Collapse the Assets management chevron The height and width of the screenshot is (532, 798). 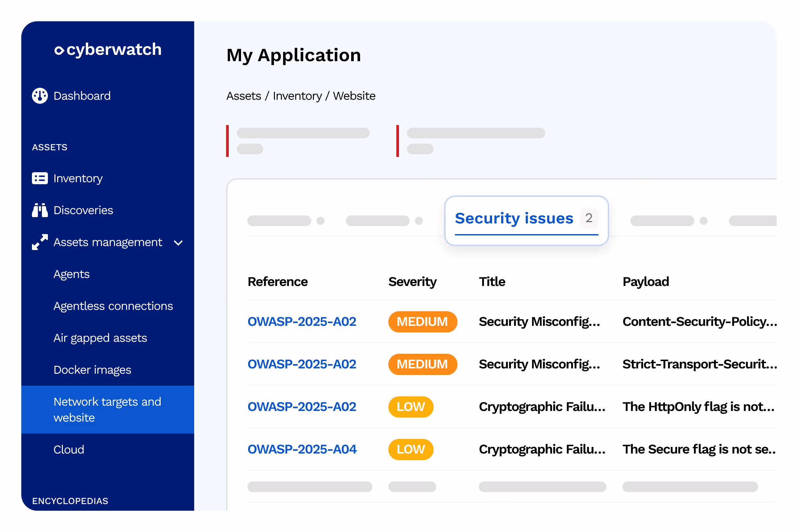click(x=179, y=243)
